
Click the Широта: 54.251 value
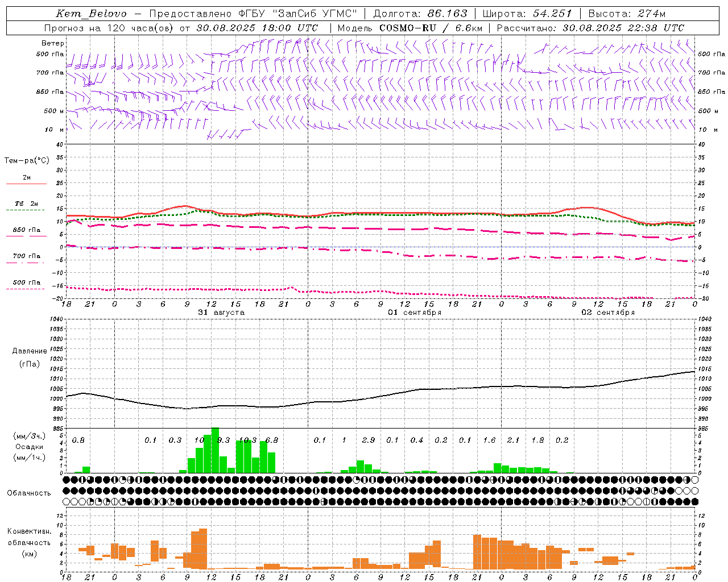click(x=527, y=14)
